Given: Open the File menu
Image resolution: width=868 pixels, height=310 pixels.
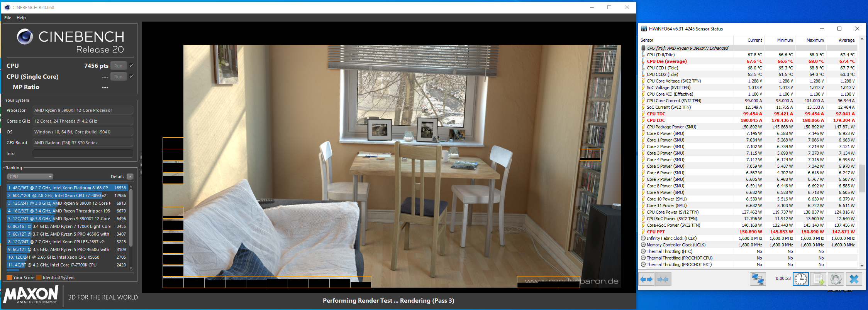Looking at the screenshot, I should pyautogui.click(x=8, y=18).
